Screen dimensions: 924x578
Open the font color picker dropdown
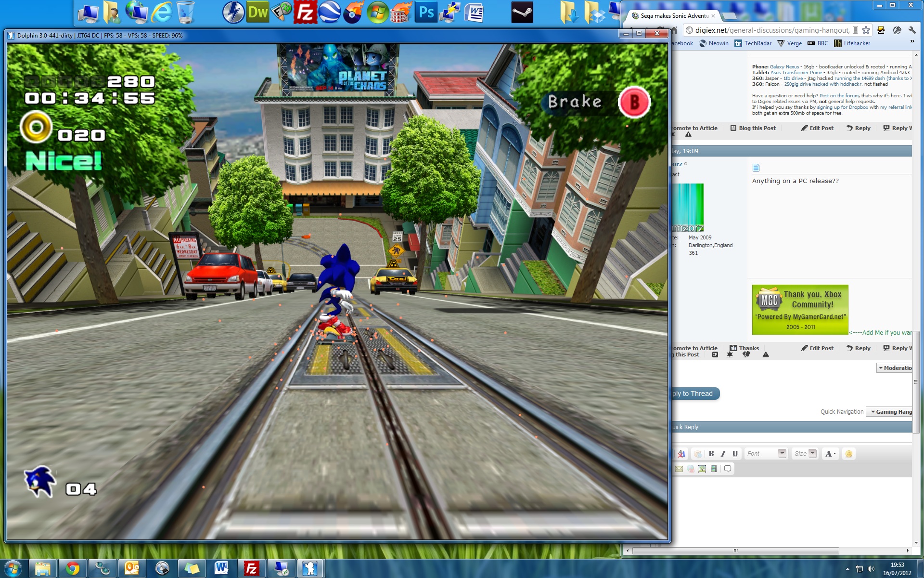click(831, 454)
